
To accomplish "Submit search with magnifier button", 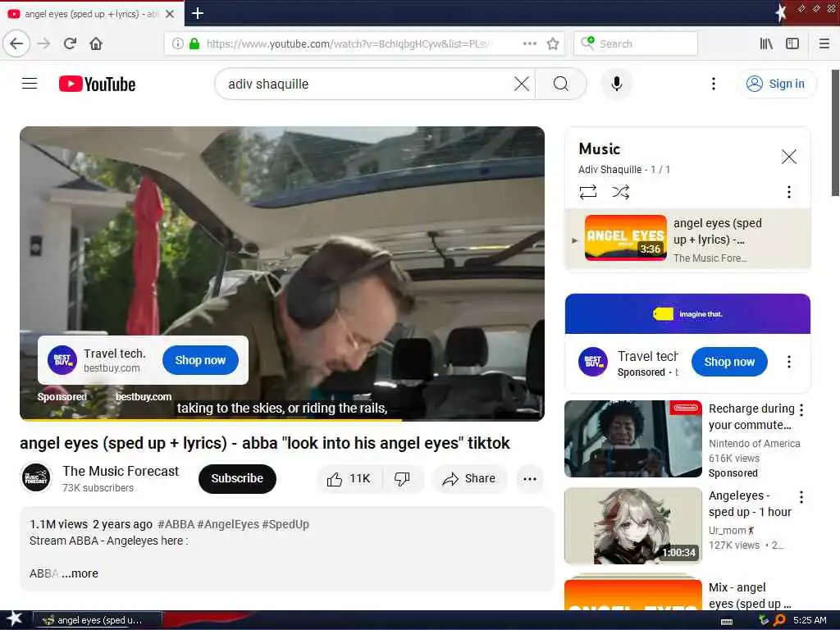I will [x=561, y=84].
